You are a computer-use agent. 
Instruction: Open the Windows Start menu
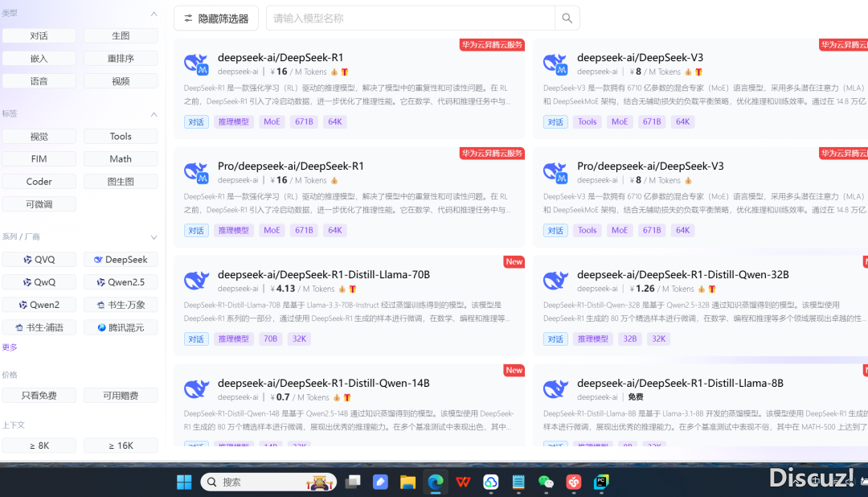click(x=184, y=482)
